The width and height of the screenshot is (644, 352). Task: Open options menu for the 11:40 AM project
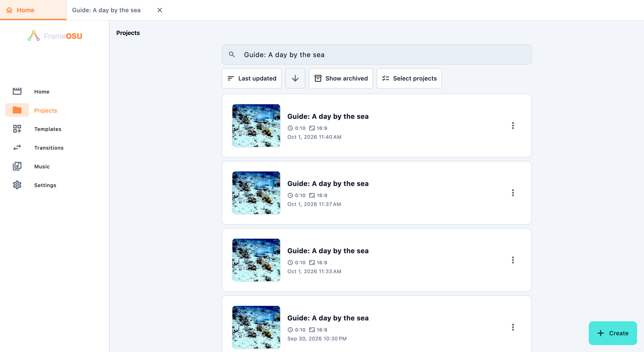[x=513, y=126]
